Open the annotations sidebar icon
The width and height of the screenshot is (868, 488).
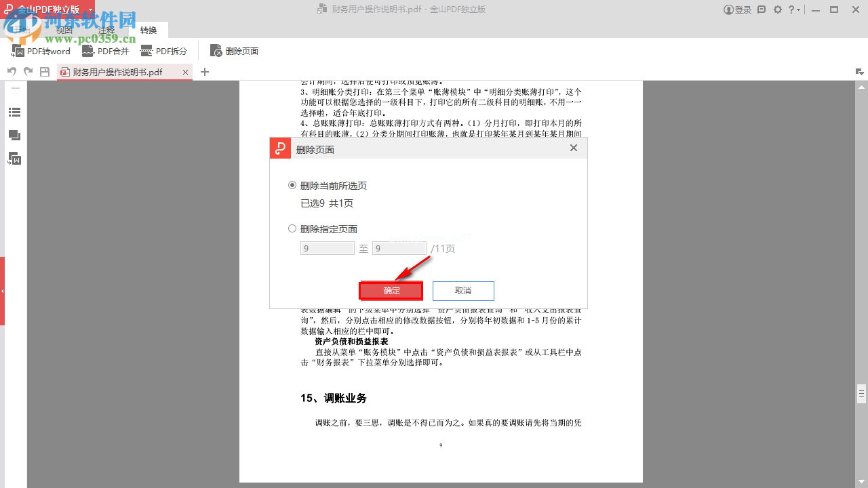pos(14,136)
